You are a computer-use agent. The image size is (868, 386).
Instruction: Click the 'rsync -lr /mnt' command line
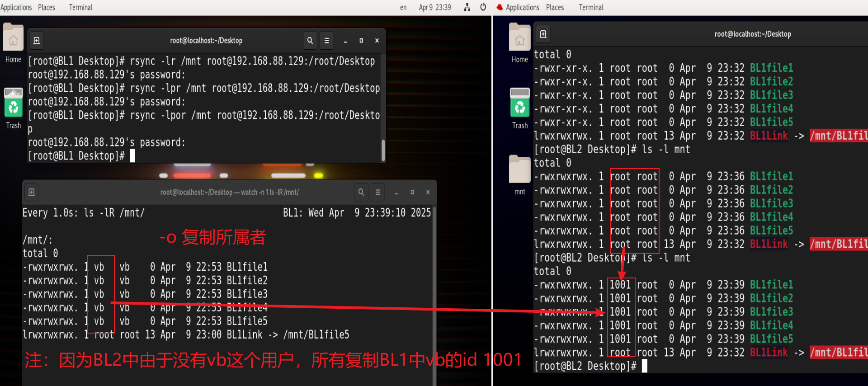[202, 61]
